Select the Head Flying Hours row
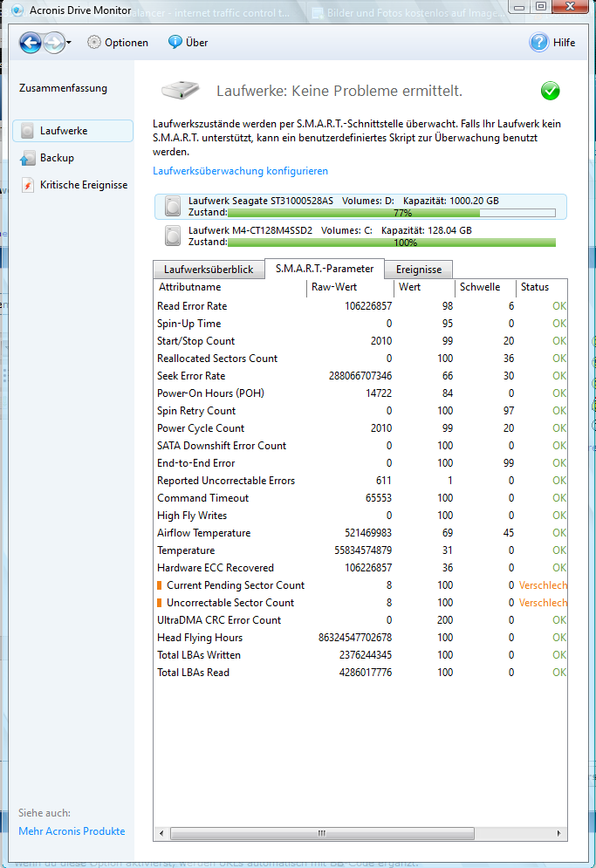 tap(360, 637)
